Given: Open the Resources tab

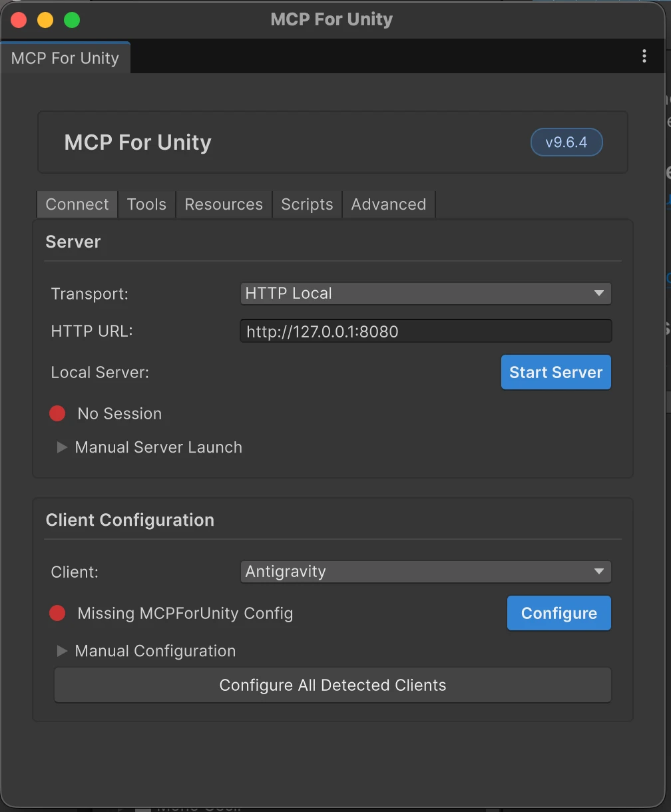Looking at the screenshot, I should pos(224,204).
